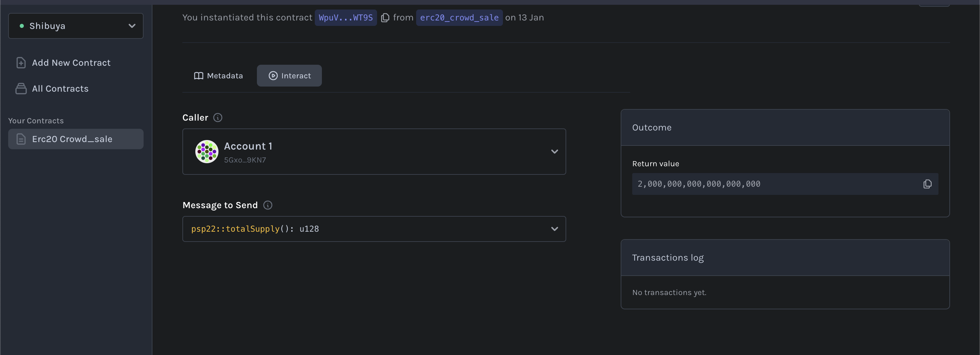This screenshot has width=980, height=355.
Task: Click the 5Gxo...9KN7 account address
Action: coord(245,160)
